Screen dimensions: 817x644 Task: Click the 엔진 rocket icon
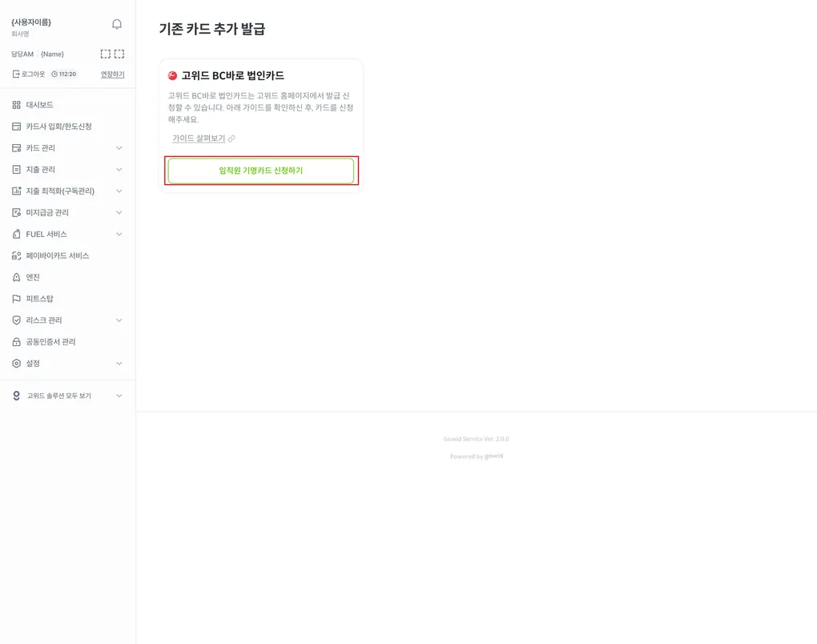[17, 277]
